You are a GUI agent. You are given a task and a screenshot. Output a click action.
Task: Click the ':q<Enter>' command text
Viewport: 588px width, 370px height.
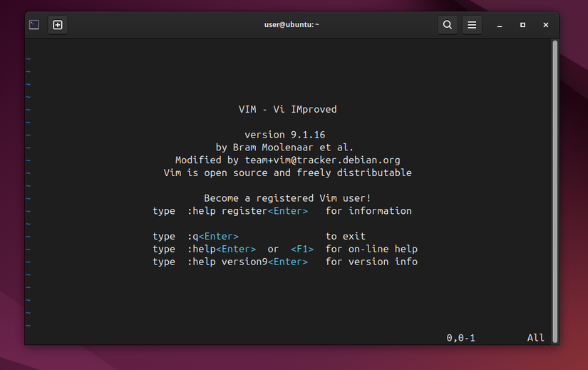[x=213, y=237]
